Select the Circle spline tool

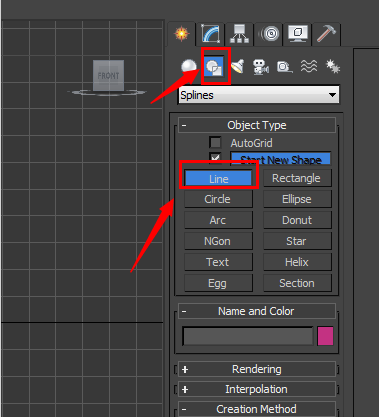[218, 199]
